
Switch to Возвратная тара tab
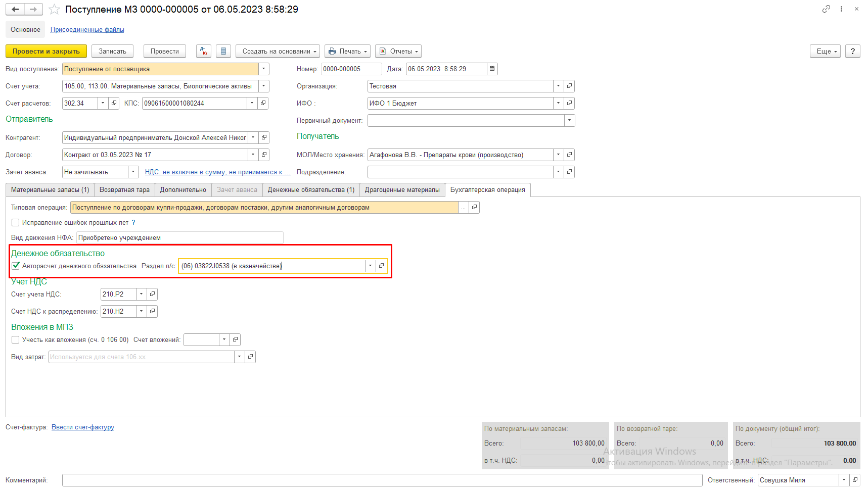tap(124, 190)
